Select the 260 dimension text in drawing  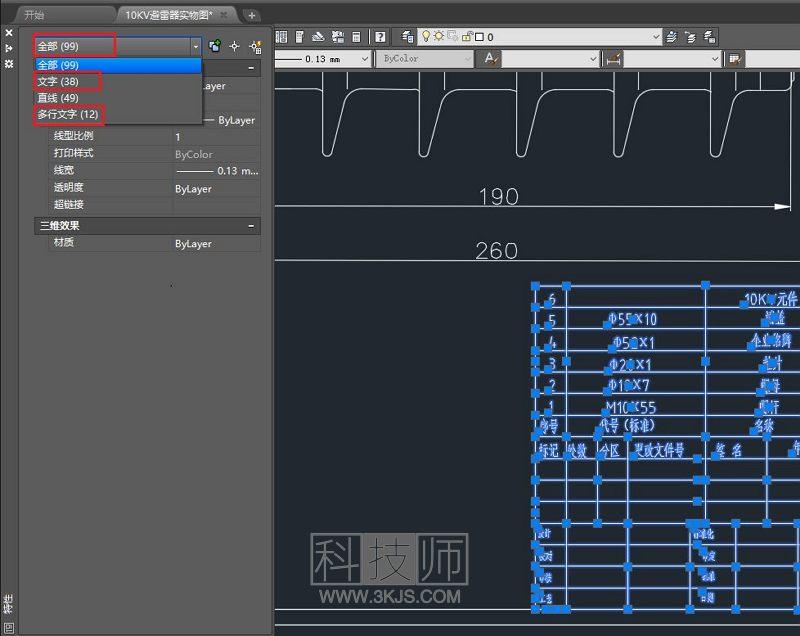[x=496, y=250]
